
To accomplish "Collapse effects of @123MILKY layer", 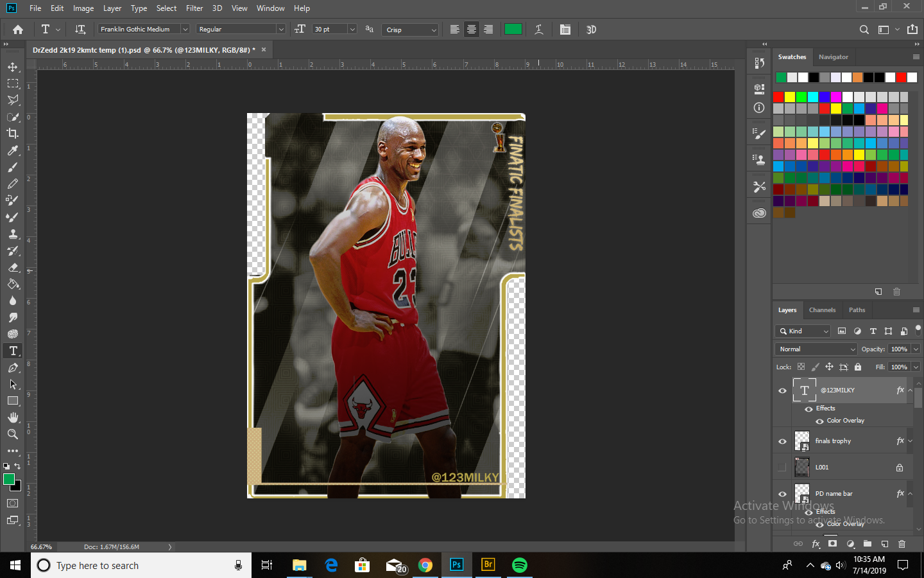I will (x=910, y=390).
